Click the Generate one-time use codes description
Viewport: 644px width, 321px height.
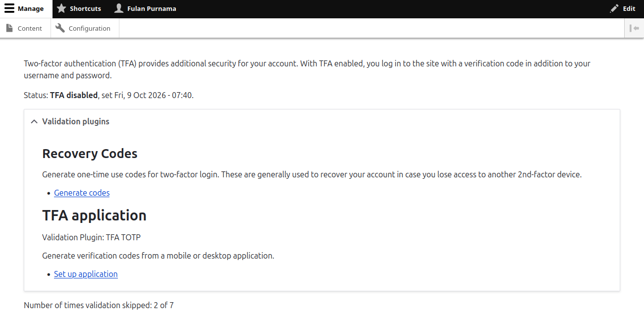tap(312, 174)
